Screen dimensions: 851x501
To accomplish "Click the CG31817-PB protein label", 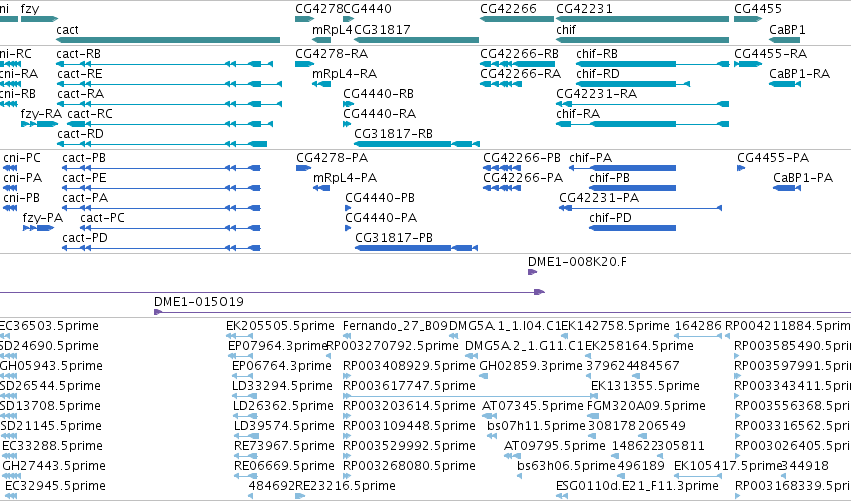I will 394,238.
